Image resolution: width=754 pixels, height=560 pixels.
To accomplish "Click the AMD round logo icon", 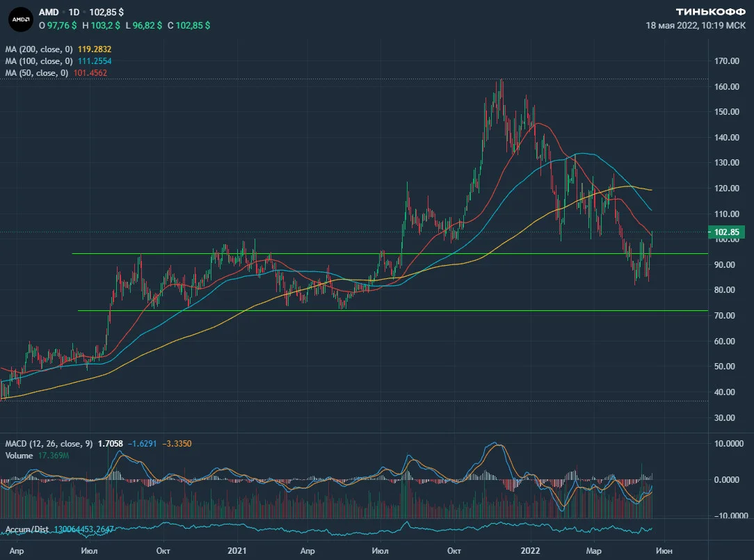I will (21, 19).
